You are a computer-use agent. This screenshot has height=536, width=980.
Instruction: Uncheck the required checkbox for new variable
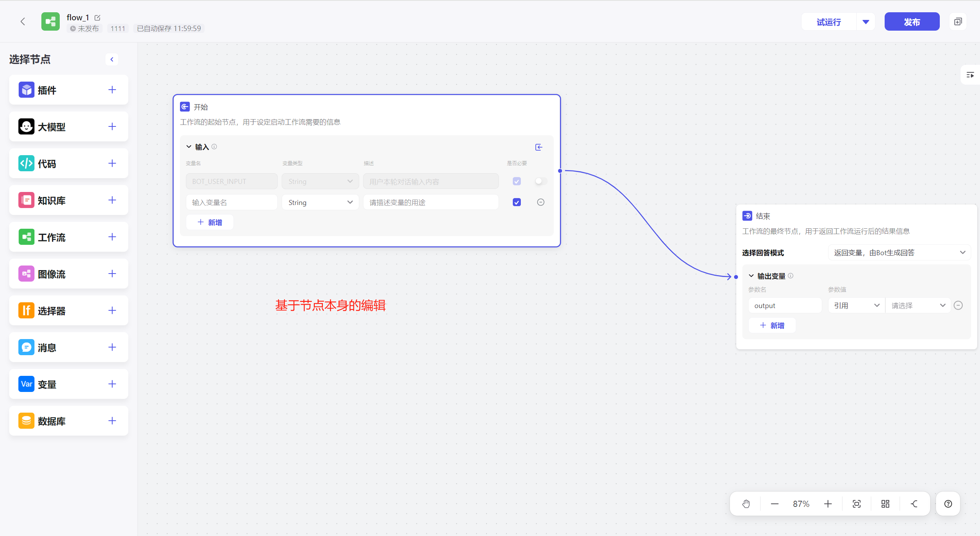[x=517, y=202]
